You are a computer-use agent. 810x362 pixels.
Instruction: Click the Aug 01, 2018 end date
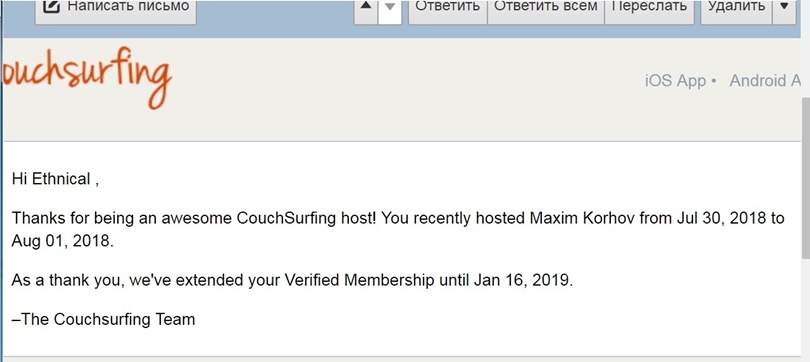tap(61, 242)
